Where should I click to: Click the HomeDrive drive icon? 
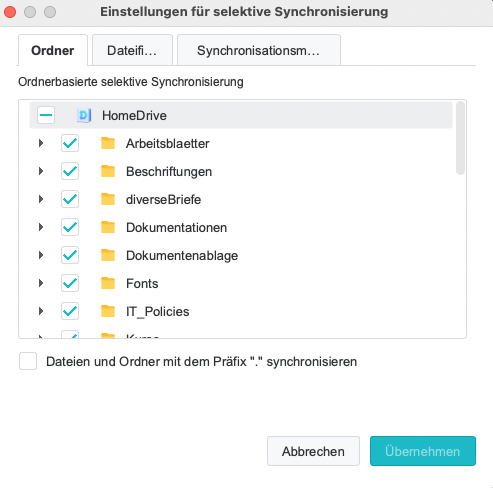tap(84, 116)
